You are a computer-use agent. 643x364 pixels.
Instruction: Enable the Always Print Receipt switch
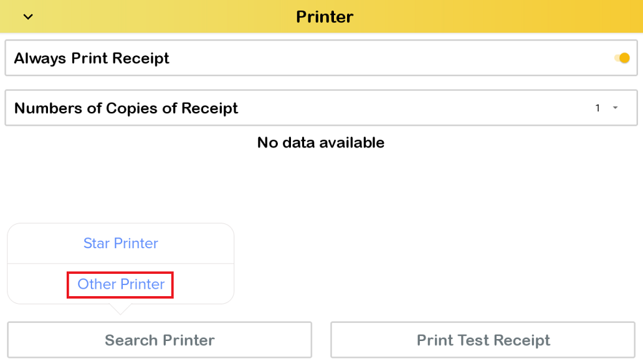(621, 57)
